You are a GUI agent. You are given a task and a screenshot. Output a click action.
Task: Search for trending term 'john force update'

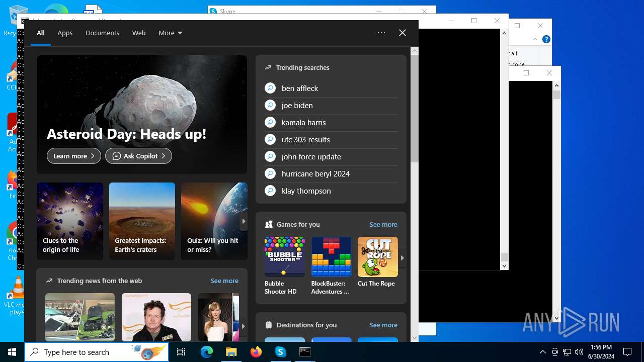(x=311, y=156)
